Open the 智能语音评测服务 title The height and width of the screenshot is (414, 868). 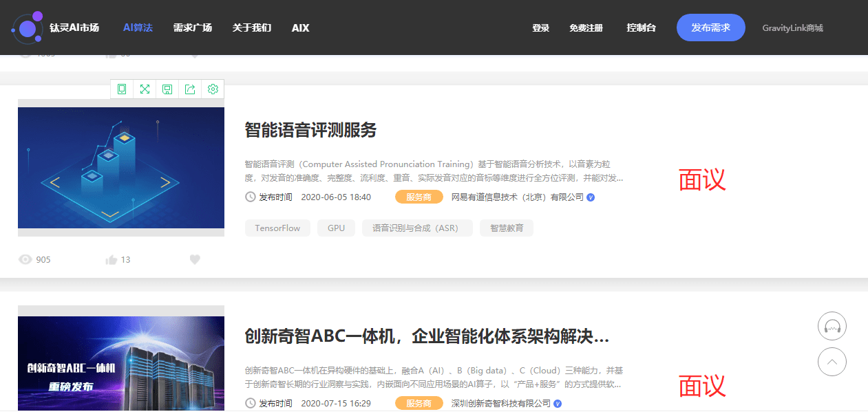click(x=311, y=130)
